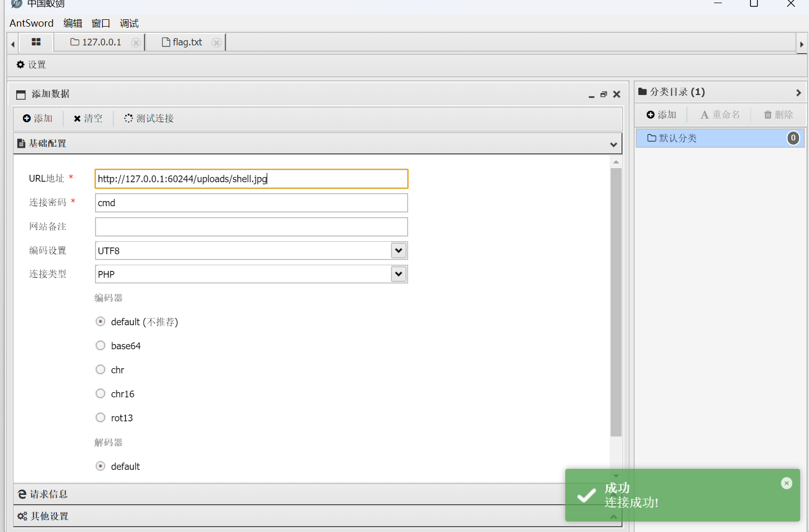Image resolution: width=809 pixels, height=532 pixels.
Task: Click the 删除 delete button
Action: [x=778, y=115]
